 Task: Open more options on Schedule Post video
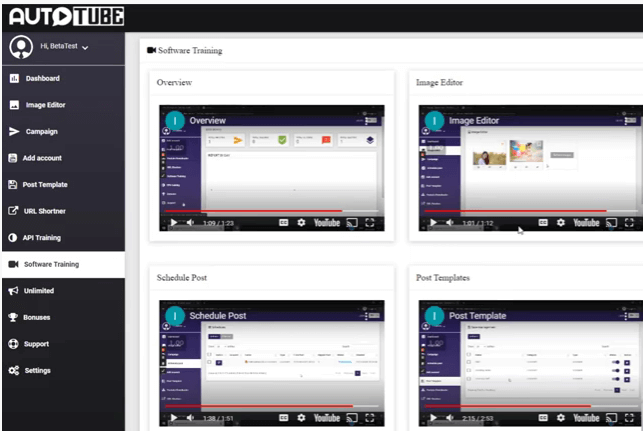pos(366,316)
